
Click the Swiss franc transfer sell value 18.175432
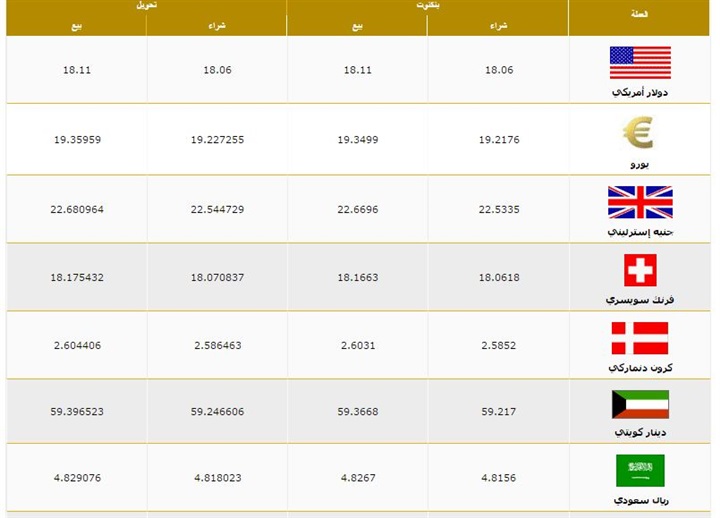coord(77,277)
